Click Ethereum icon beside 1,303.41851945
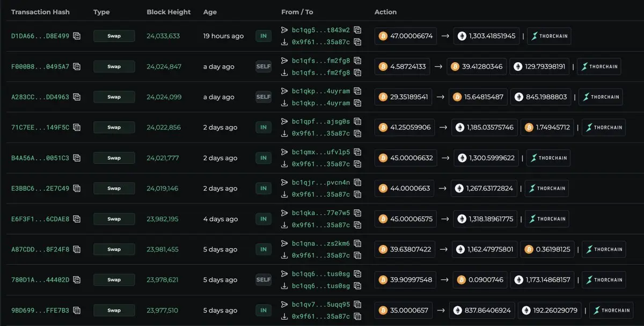Screen dimensions: 644x326 tap(462, 36)
